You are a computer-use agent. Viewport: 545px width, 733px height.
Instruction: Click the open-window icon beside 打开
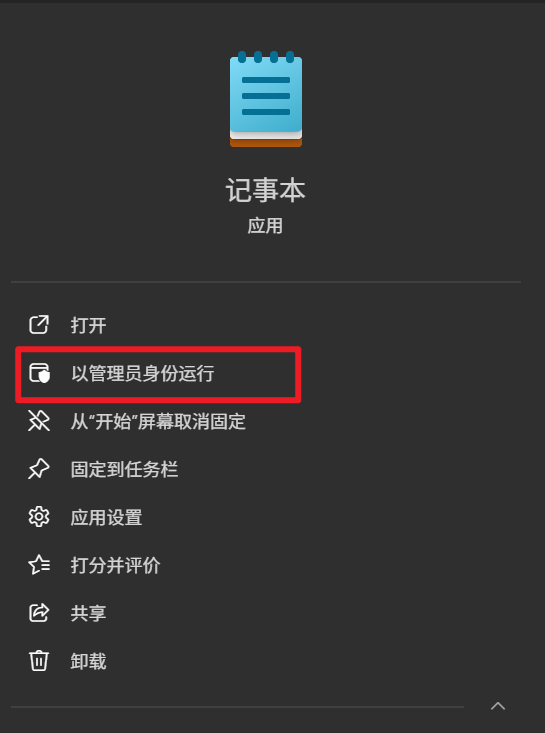coord(39,325)
